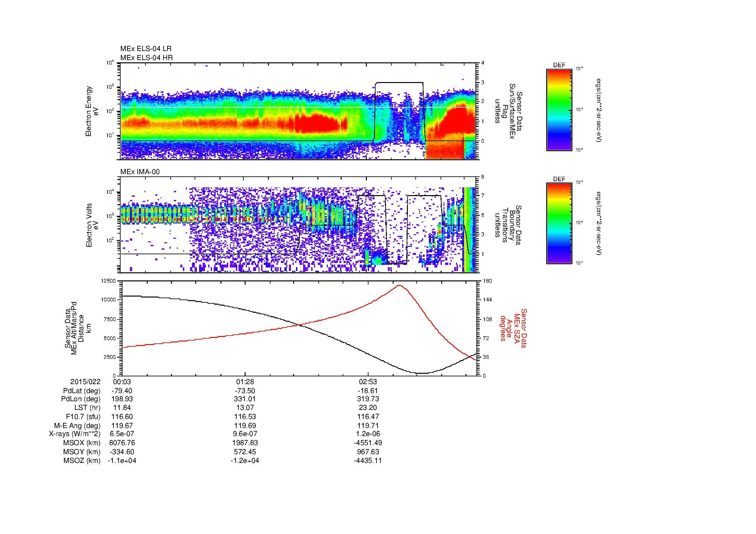756x534 pixels.
Task: Click the altitude axis tick '10000'
Action: point(109,300)
